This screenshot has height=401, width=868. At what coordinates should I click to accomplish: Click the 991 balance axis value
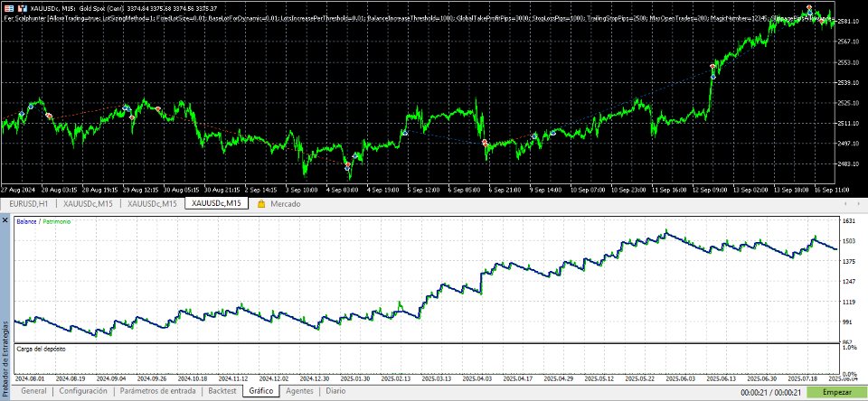[x=848, y=322]
